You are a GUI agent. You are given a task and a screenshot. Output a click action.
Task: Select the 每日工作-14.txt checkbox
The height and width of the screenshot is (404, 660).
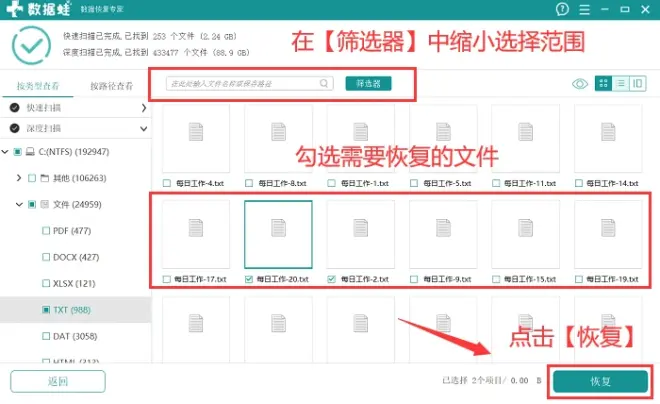pos(579,183)
